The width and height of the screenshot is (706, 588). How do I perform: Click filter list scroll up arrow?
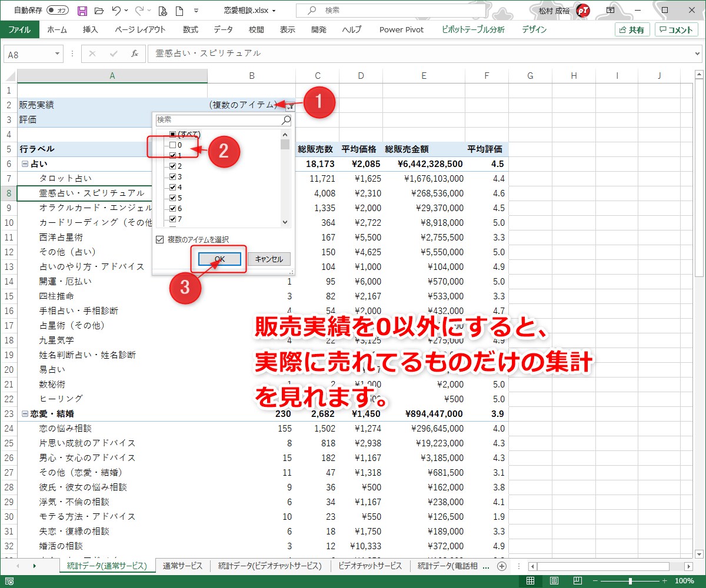click(285, 134)
